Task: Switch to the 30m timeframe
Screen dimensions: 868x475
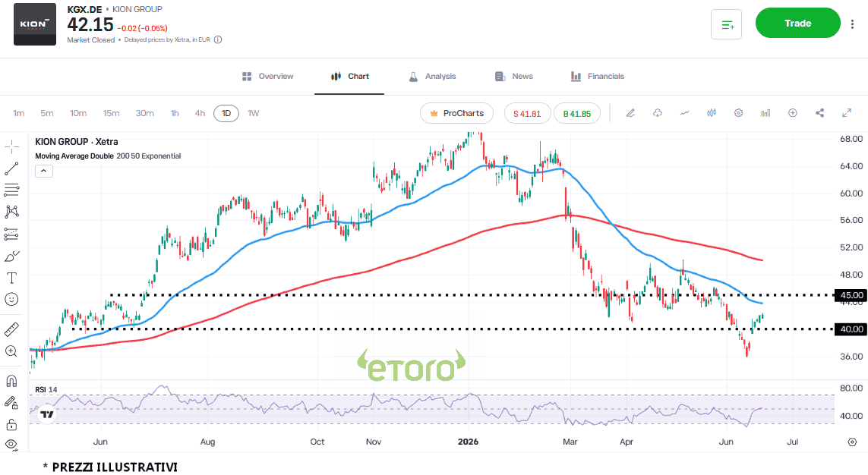Action: click(145, 113)
